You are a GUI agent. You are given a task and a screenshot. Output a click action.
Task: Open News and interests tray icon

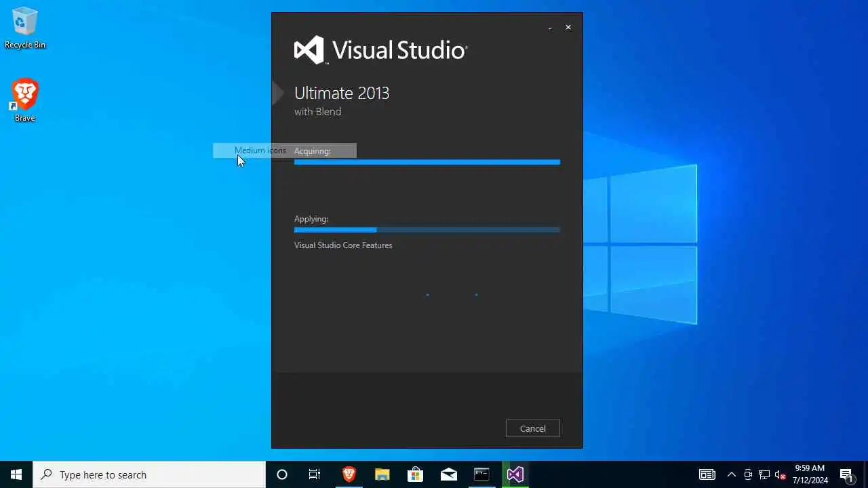tap(707, 474)
